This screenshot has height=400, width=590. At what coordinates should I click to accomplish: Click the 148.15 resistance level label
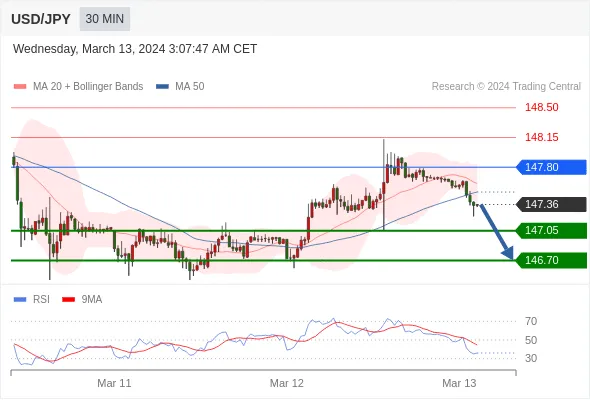pos(542,137)
